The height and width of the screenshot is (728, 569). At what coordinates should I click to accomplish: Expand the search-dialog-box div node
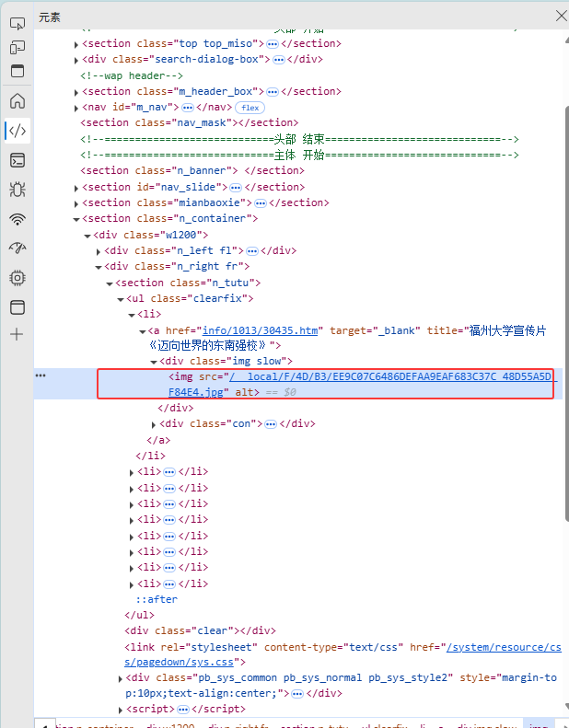click(76, 61)
